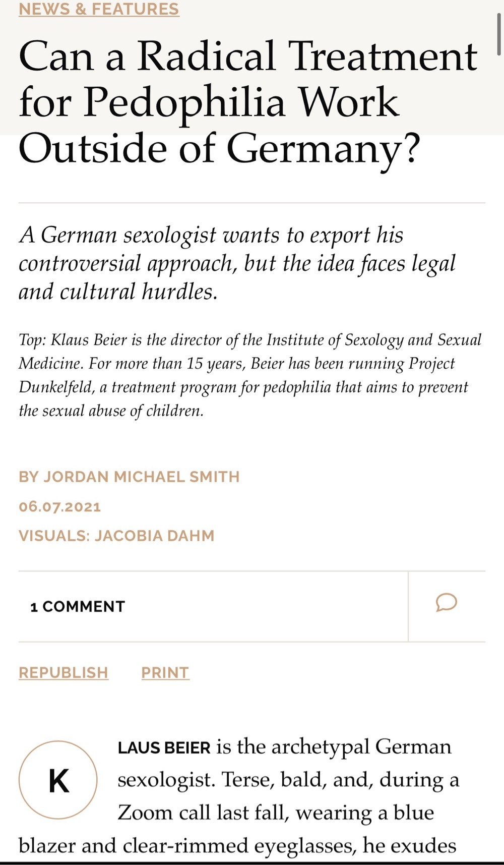Viewport: 504px width, 865px height.
Task: Click the speech bubble comment icon
Action: click(447, 603)
